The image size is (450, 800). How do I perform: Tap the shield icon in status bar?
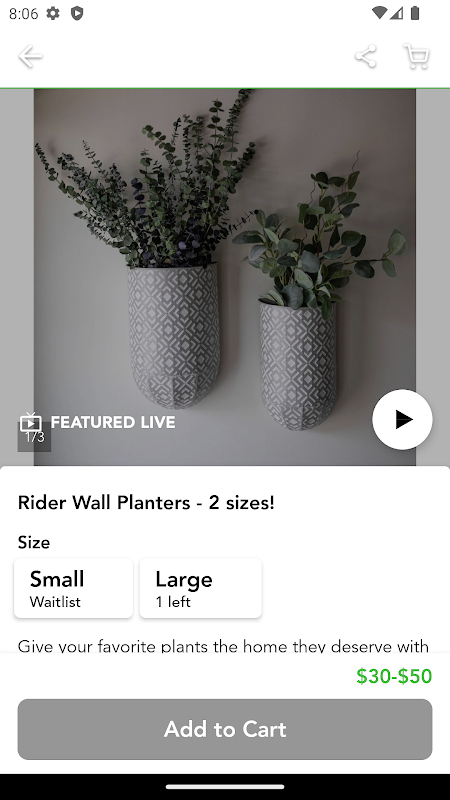(x=77, y=13)
